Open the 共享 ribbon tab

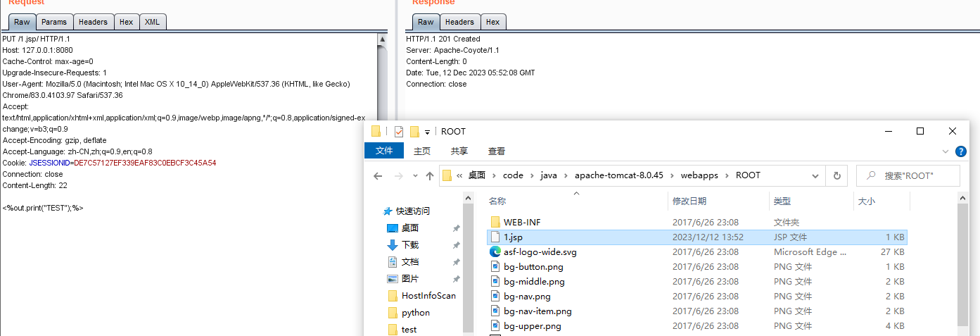459,151
